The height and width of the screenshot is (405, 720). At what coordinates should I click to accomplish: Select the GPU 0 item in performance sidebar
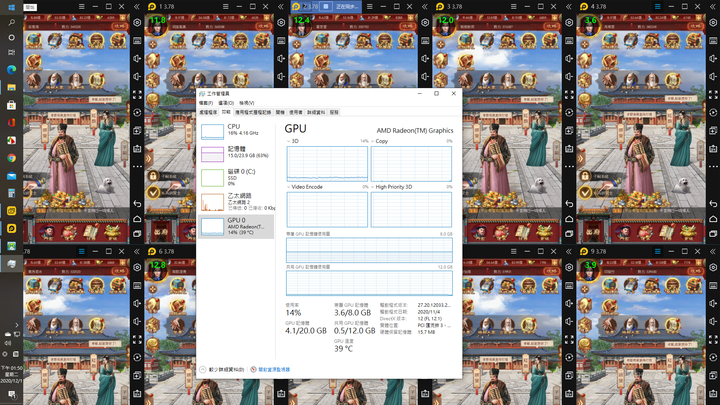pos(236,226)
